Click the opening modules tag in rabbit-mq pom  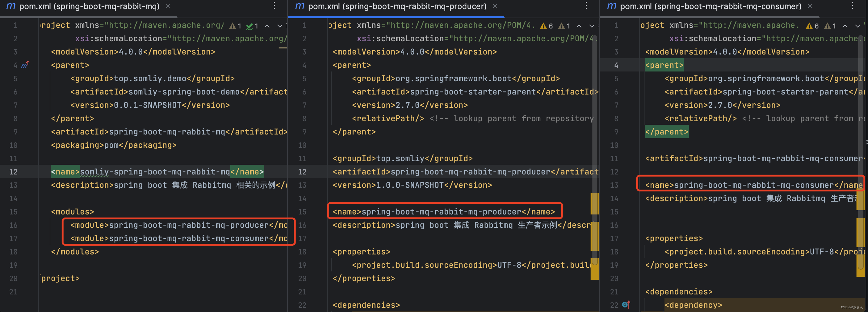coord(72,212)
